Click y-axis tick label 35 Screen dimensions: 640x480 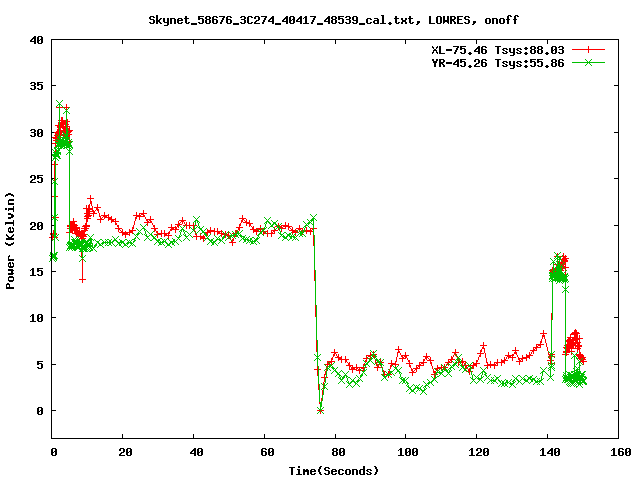click(37, 86)
